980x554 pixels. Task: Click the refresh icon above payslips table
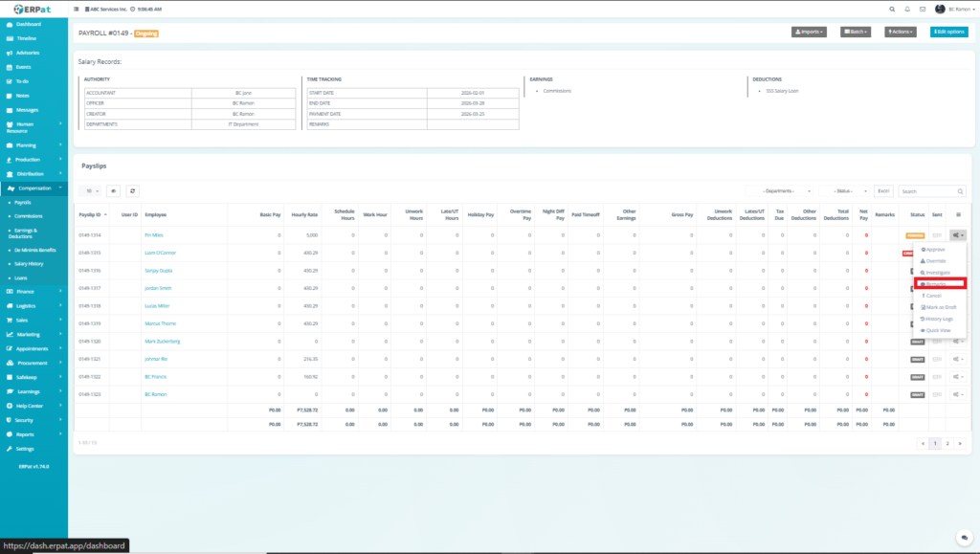(133, 191)
